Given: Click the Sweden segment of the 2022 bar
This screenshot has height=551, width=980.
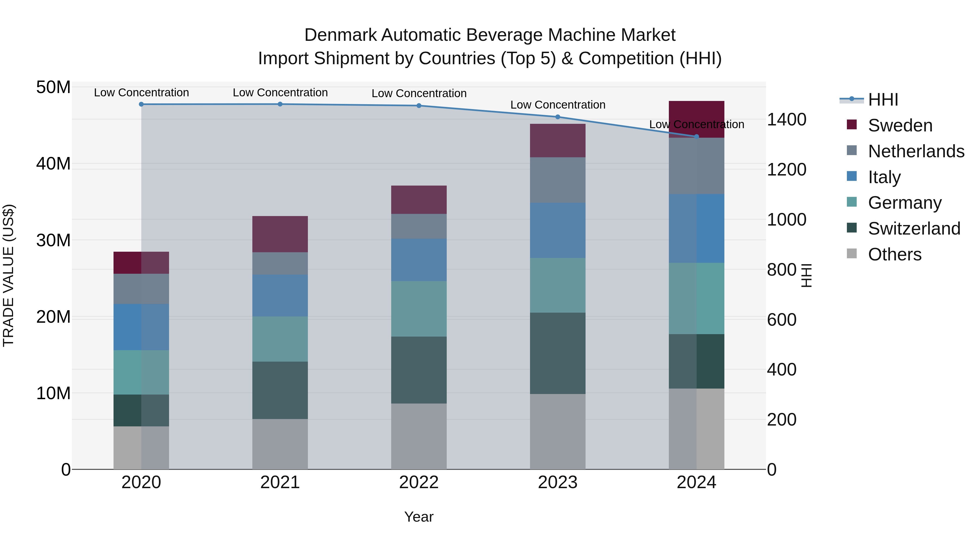Looking at the screenshot, I should point(419,200).
